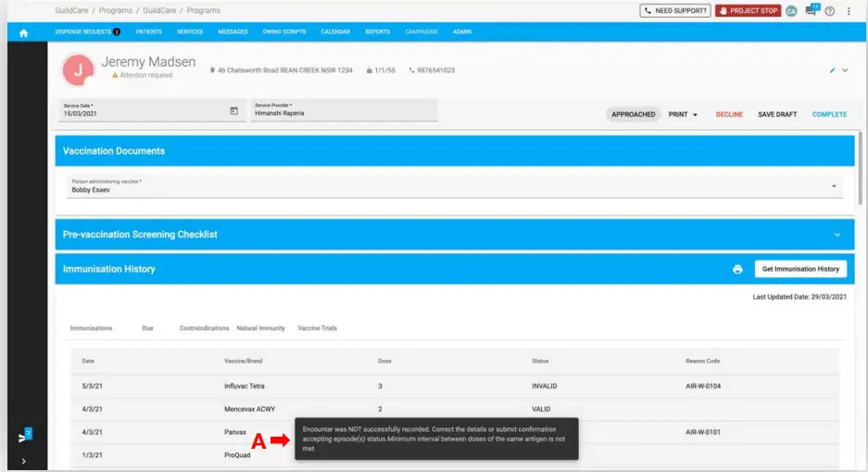The width and height of the screenshot is (868, 472).
Task: Open Owing Scripts menu
Action: click(284, 32)
